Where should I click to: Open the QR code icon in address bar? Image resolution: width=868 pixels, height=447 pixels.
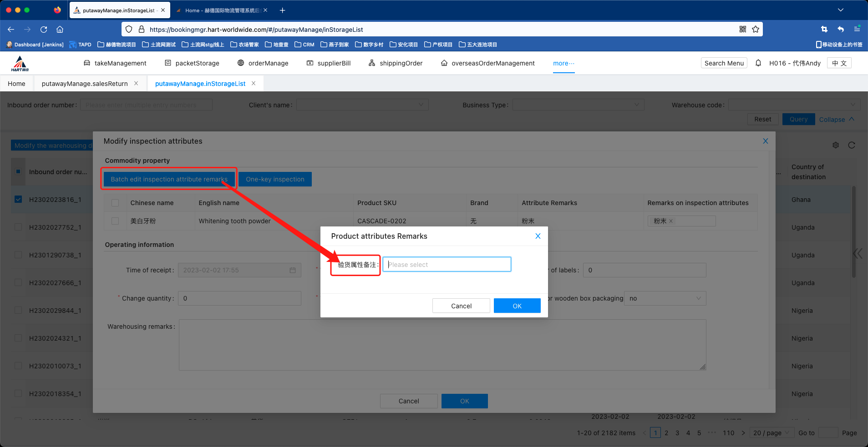pyautogui.click(x=743, y=30)
